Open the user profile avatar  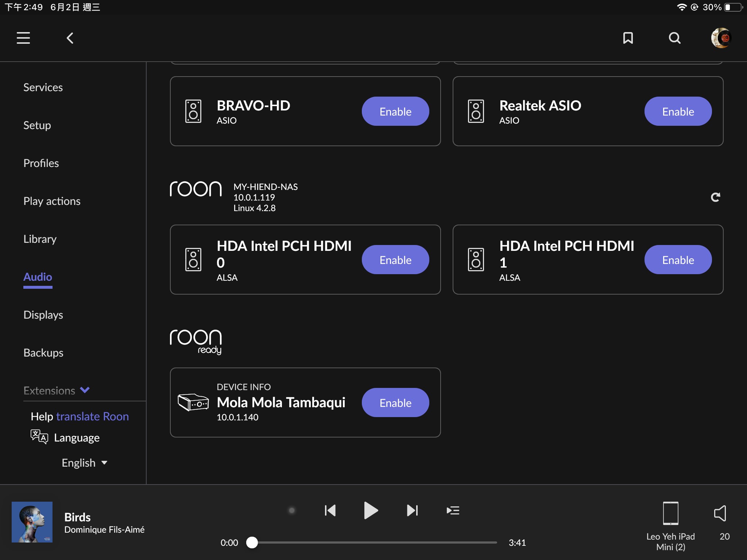point(721,38)
